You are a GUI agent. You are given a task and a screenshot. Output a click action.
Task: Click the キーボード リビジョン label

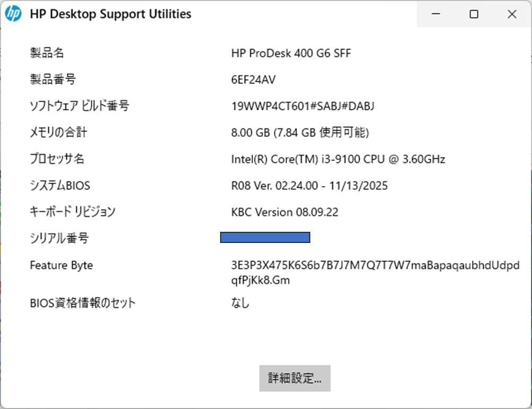(x=73, y=212)
